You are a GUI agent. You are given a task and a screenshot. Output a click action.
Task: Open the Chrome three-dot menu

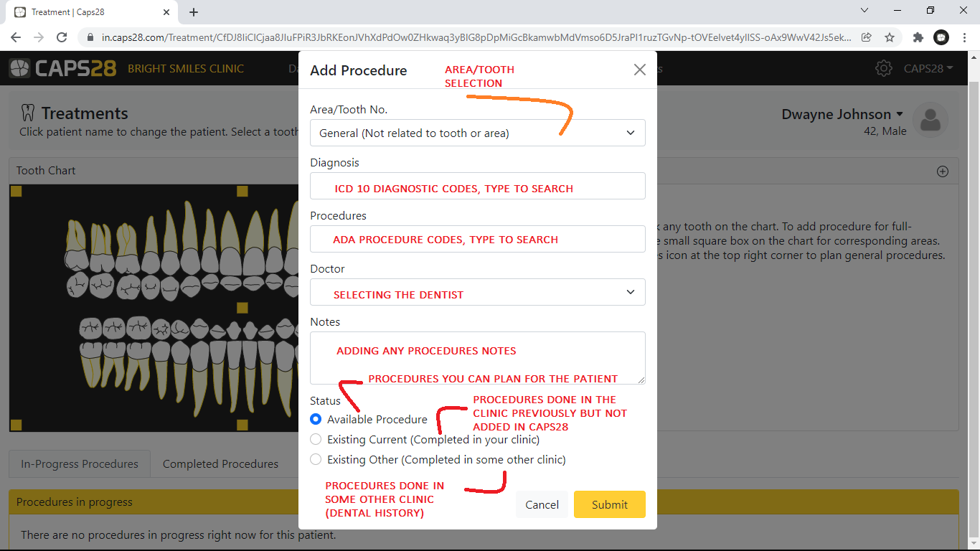pos(964,37)
